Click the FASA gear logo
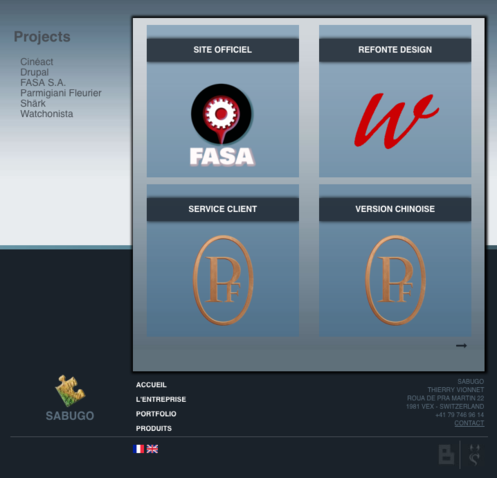 [x=222, y=125]
